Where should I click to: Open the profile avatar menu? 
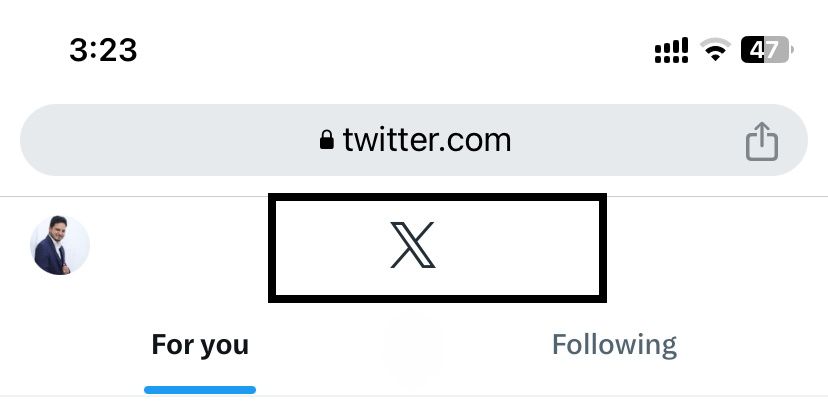60,245
